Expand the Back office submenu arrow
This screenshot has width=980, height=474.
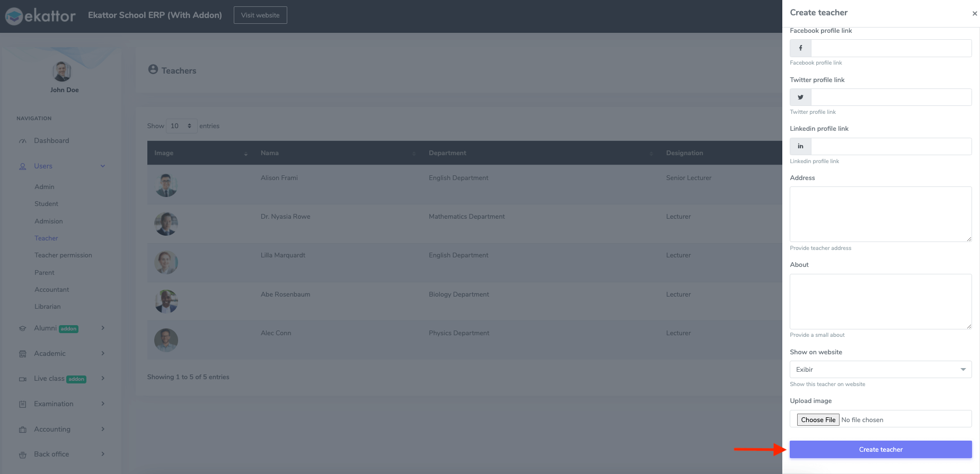point(103,454)
